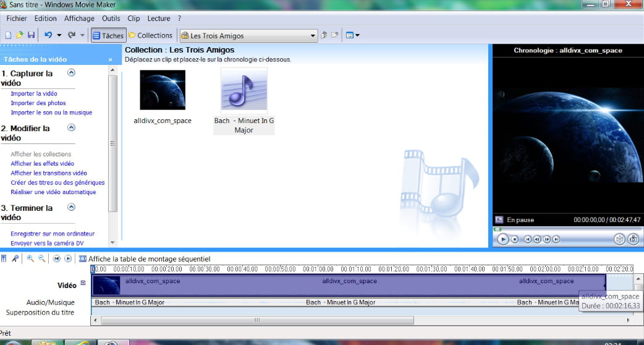Click the alldivx_com_space clip on the Vidéo track
The height and width of the screenshot is (345, 644).
tap(349, 286)
